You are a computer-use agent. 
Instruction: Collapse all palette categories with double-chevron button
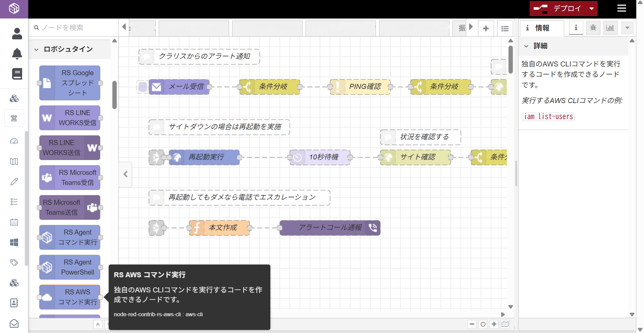98,324
